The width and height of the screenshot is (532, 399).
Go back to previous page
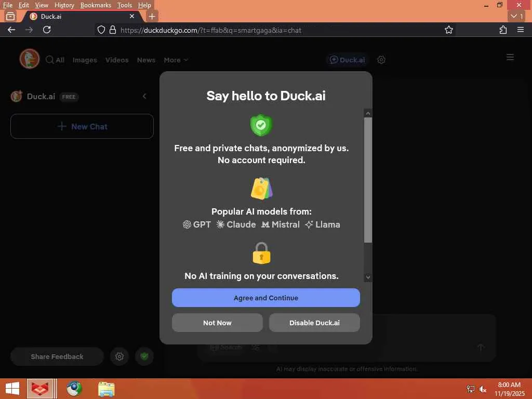11,30
